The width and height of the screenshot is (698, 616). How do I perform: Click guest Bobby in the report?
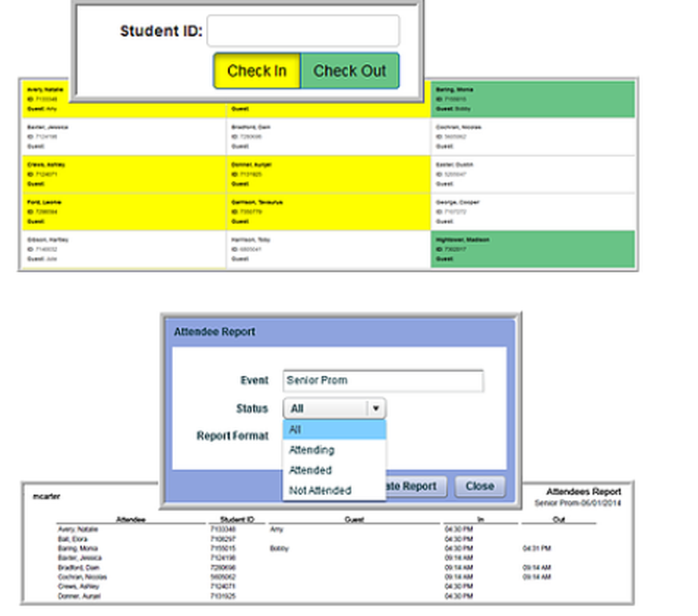click(x=280, y=548)
